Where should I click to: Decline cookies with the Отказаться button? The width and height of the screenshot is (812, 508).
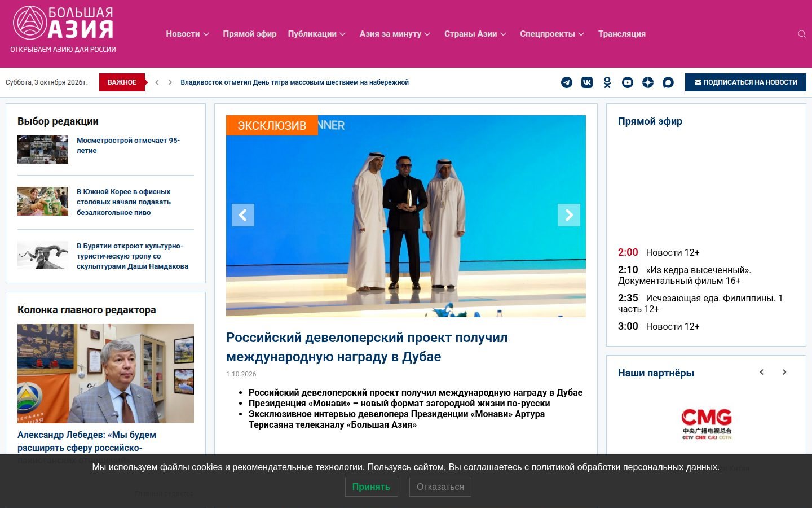click(440, 487)
